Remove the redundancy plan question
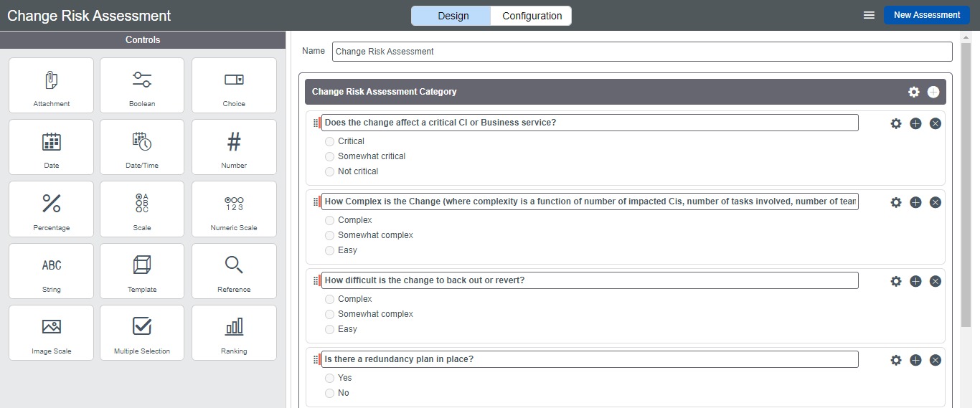Screen dimensions: 980x408 coord(936,360)
